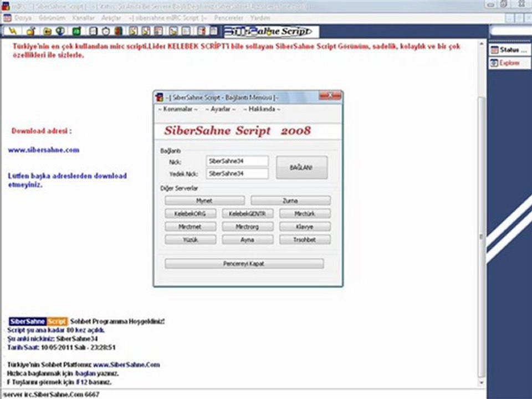Switch to the Explorer window in switchbar
The image size is (532, 399).
click(509, 63)
